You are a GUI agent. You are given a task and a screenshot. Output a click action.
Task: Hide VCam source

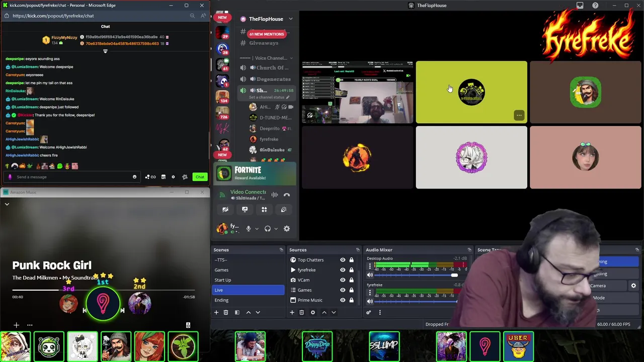tap(343, 280)
